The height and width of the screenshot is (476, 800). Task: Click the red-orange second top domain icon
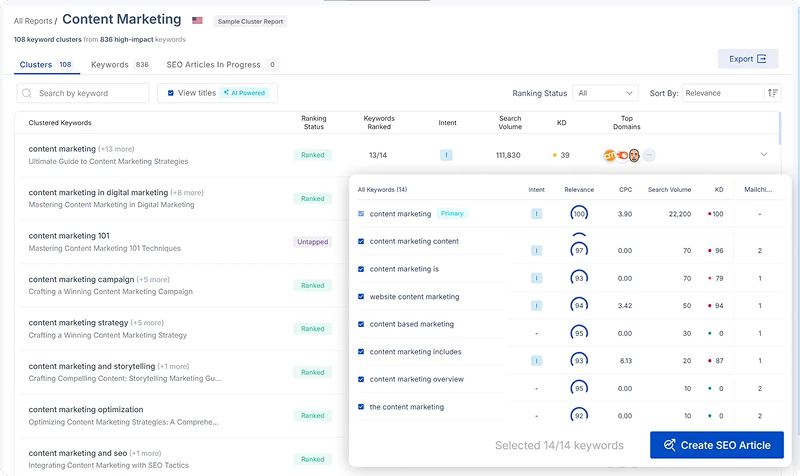click(x=622, y=155)
